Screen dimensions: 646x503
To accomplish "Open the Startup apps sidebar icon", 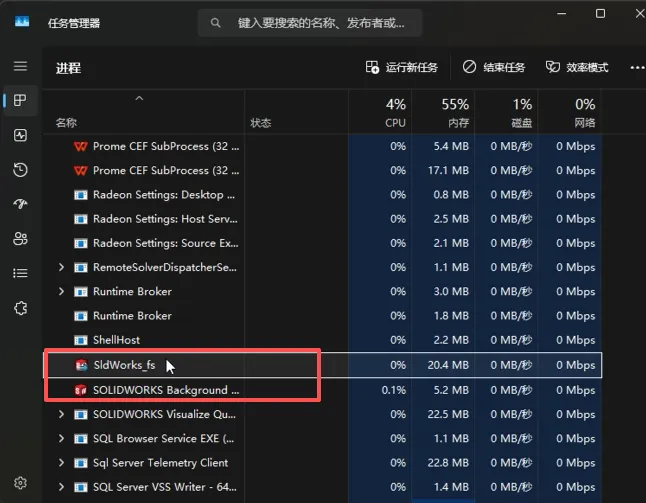I will 20,204.
